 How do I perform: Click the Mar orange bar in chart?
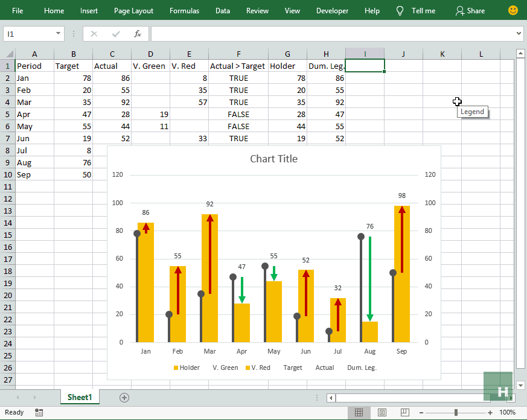pyautogui.click(x=209, y=278)
